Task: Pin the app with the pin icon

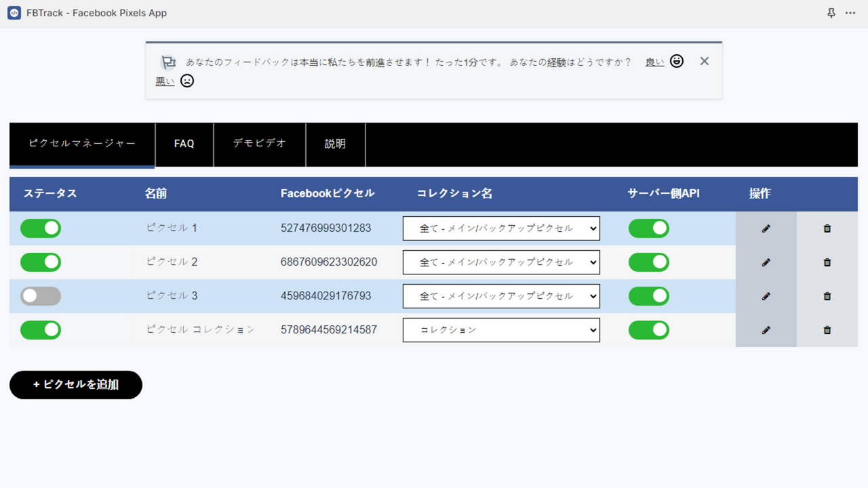Action: coord(831,13)
